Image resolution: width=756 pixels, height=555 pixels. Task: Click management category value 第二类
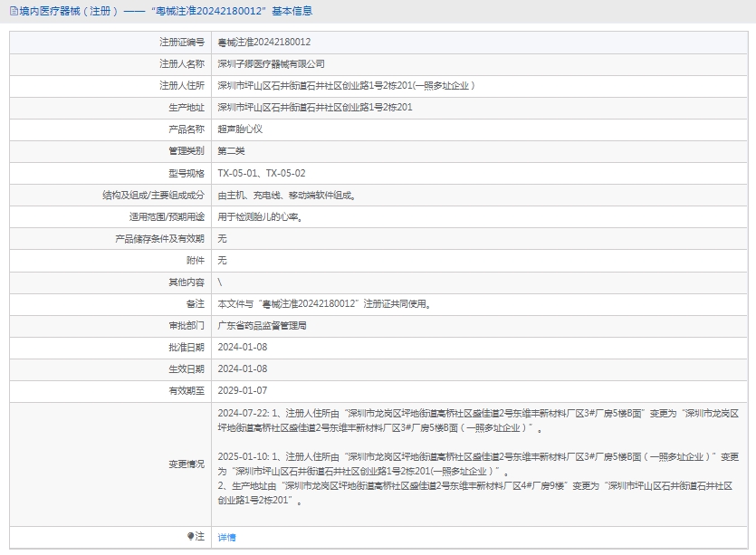pos(232,151)
